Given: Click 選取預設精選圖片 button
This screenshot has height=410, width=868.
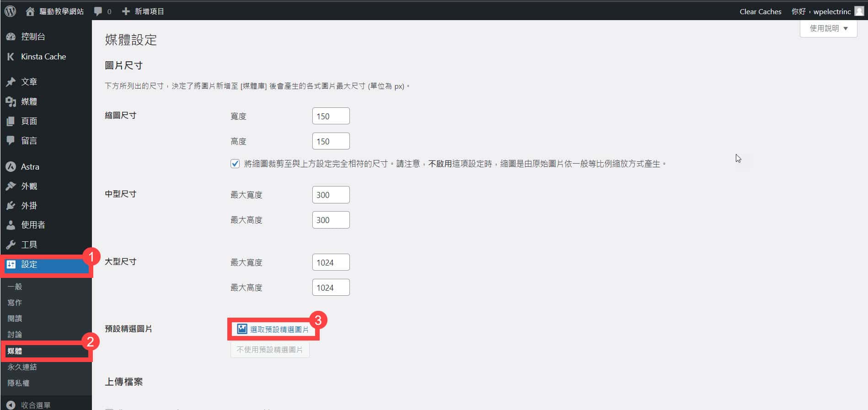Looking at the screenshot, I should (273, 329).
